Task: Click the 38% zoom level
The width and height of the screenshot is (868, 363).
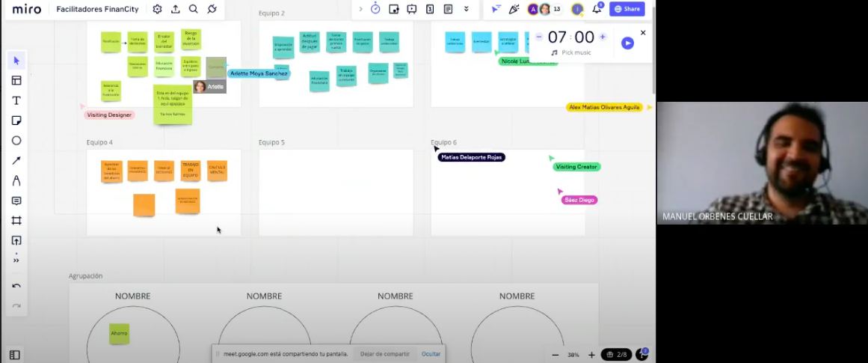Action: pyautogui.click(x=573, y=355)
